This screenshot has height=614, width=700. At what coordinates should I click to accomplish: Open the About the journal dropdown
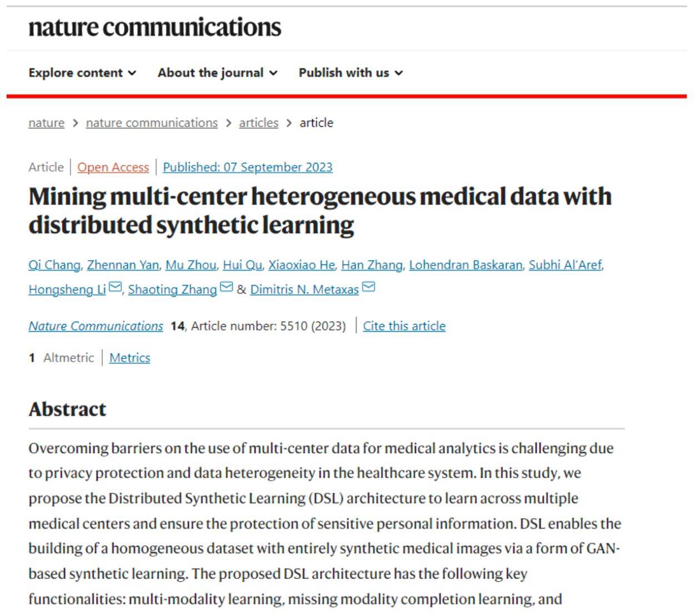click(217, 73)
